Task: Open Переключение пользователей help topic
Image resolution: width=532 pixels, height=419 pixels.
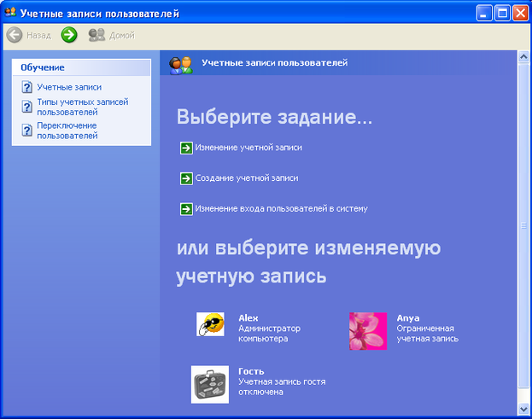Action: point(67,131)
